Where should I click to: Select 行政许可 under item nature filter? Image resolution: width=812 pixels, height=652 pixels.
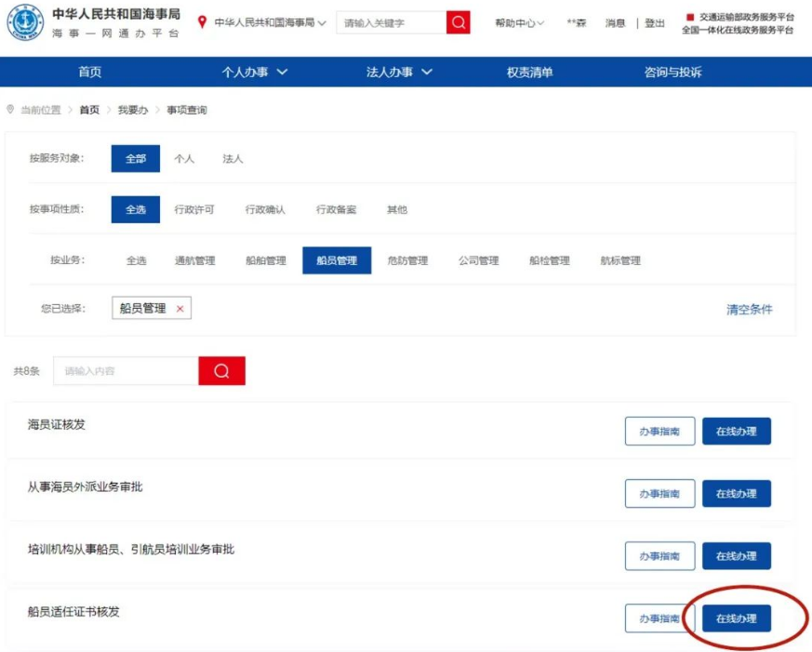(194, 210)
